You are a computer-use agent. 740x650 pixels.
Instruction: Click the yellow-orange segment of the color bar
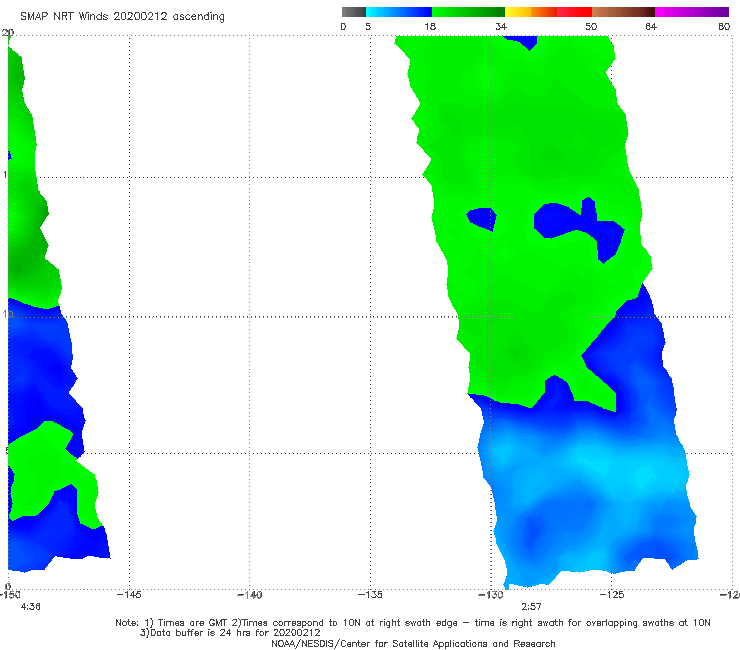click(531, 12)
